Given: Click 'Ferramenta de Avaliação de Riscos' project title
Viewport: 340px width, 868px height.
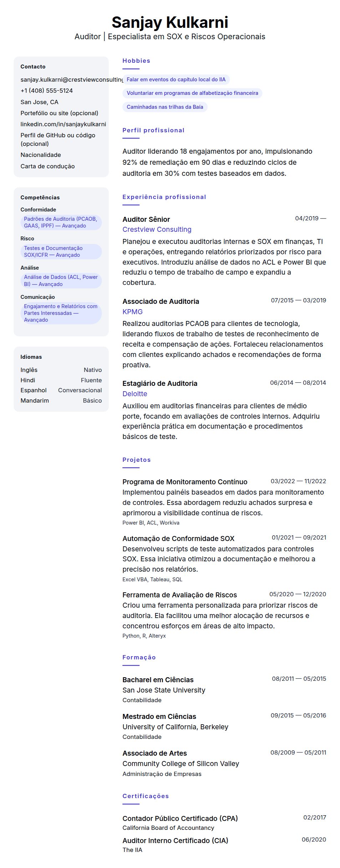Looking at the screenshot, I should pos(180,595).
